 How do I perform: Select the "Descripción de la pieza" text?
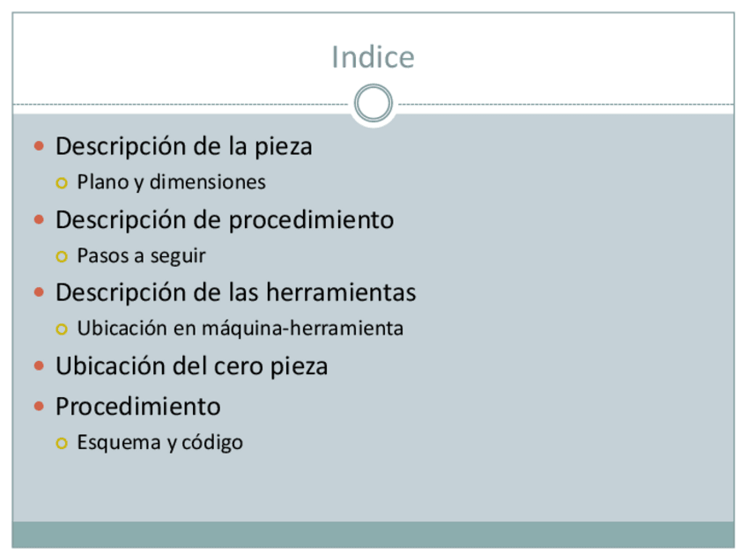(x=183, y=146)
